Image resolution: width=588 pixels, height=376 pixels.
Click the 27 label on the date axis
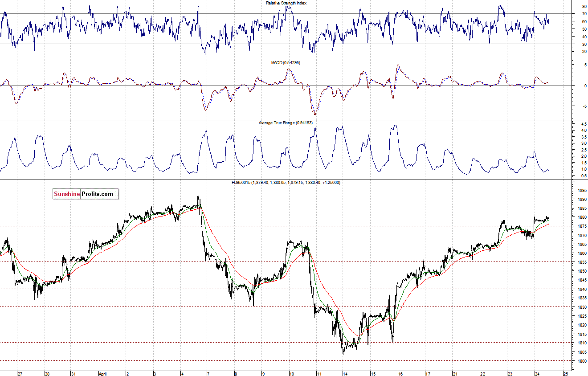click(x=20, y=374)
